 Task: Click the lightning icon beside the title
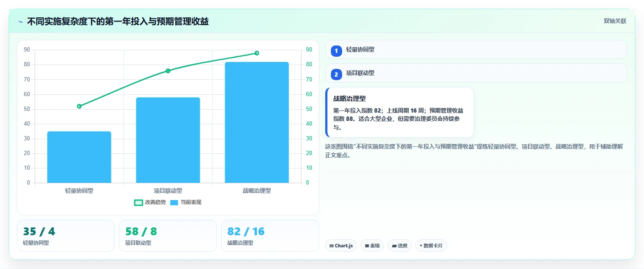tap(20, 22)
